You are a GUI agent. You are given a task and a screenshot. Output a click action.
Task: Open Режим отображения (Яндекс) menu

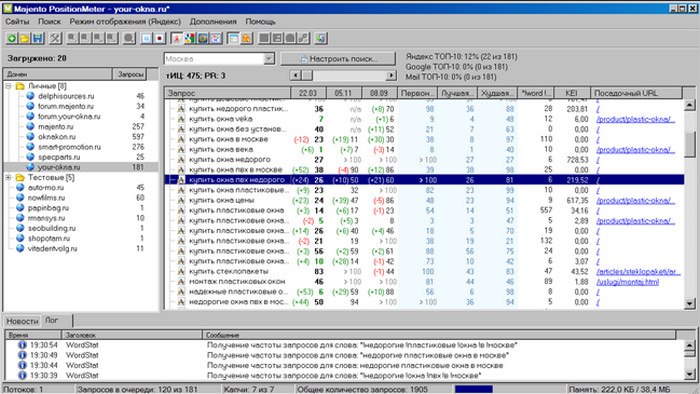pyautogui.click(x=125, y=21)
